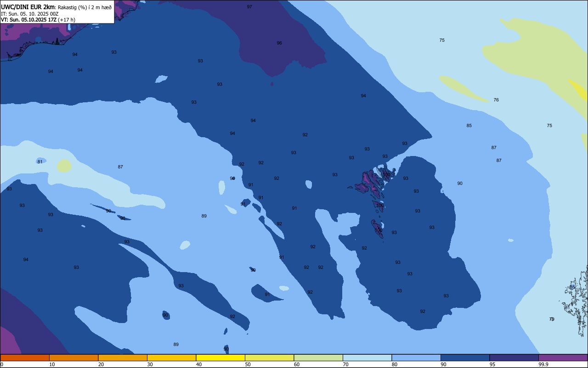Click the purple legend swatch above 99.9
This screenshot has height=368, width=588.
563,357
